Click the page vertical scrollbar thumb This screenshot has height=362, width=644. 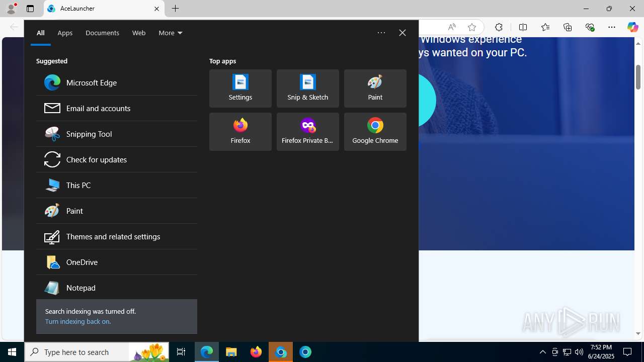pyautogui.click(x=638, y=77)
